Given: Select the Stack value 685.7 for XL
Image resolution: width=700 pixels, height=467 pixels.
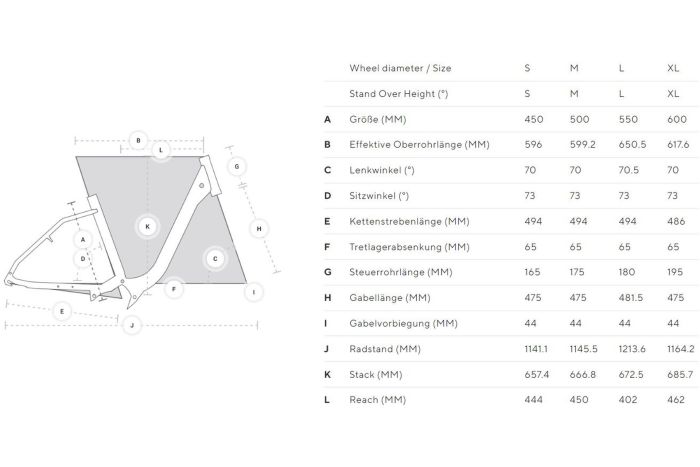Looking at the screenshot, I should tap(680, 375).
